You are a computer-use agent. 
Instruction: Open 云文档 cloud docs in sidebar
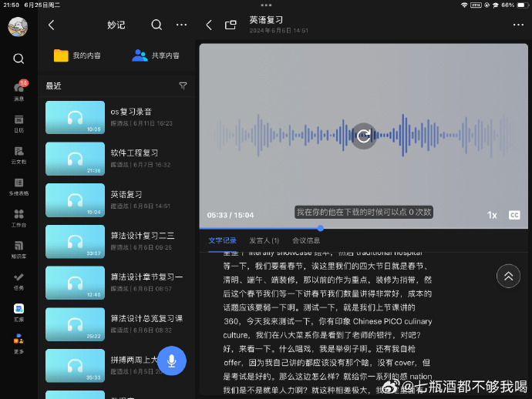click(x=19, y=154)
